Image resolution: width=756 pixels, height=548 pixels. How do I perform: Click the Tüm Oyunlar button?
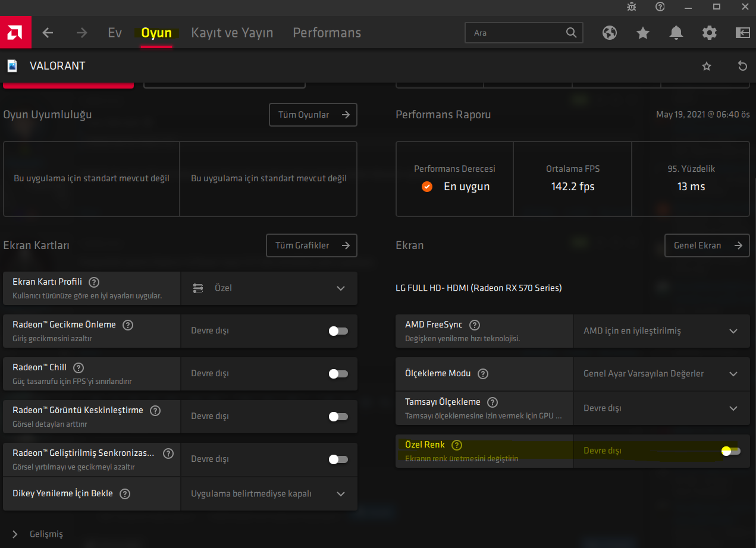(313, 115)
